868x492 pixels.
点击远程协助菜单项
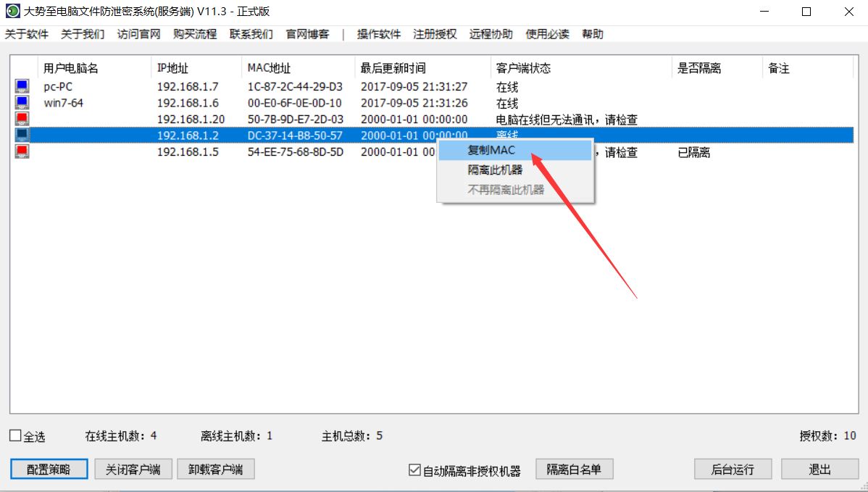tap(491, 34)
